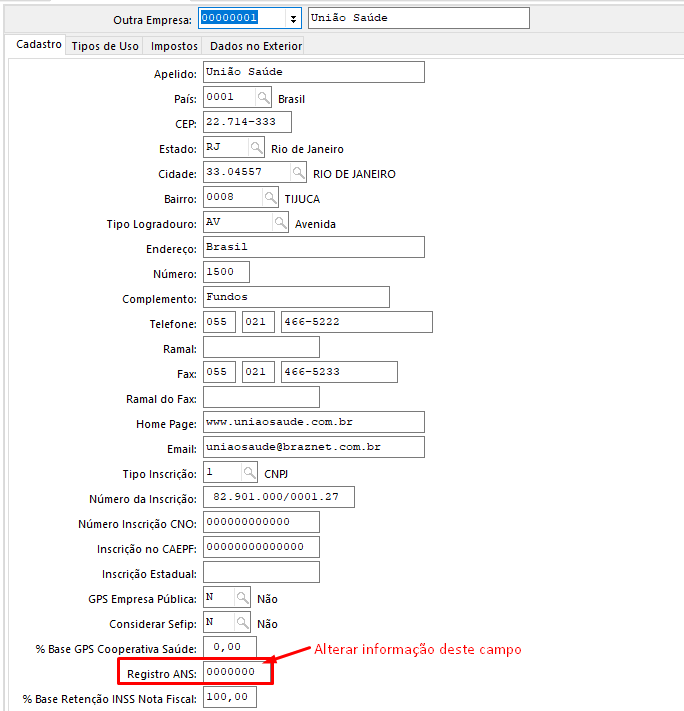Click the Número da Inscrição field

[278, 497]
